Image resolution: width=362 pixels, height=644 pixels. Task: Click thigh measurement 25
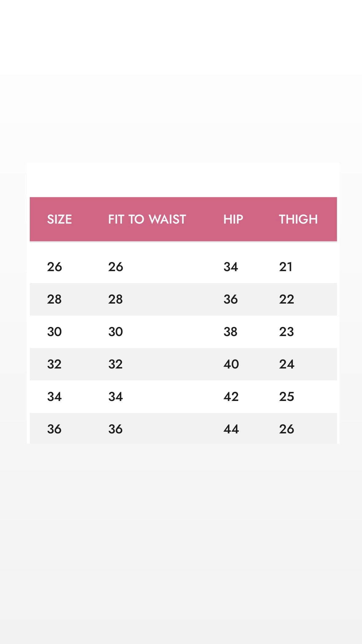286,397
